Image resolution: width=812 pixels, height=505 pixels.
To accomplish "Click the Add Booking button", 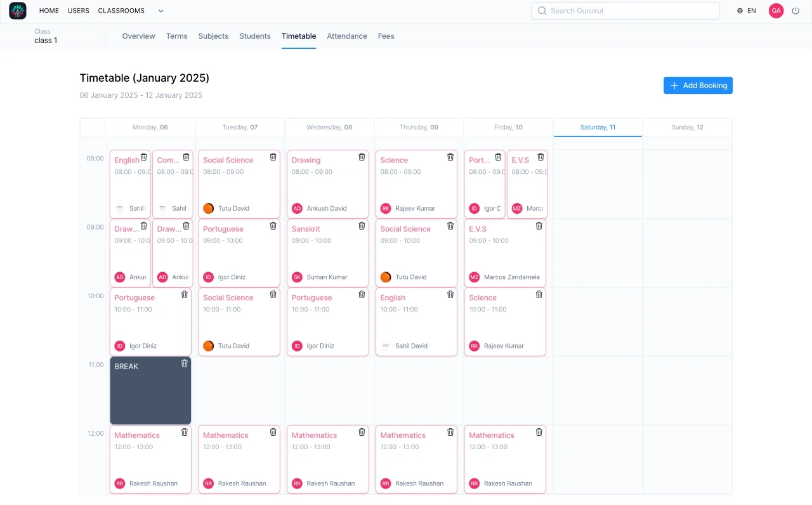I will [698, 86].
